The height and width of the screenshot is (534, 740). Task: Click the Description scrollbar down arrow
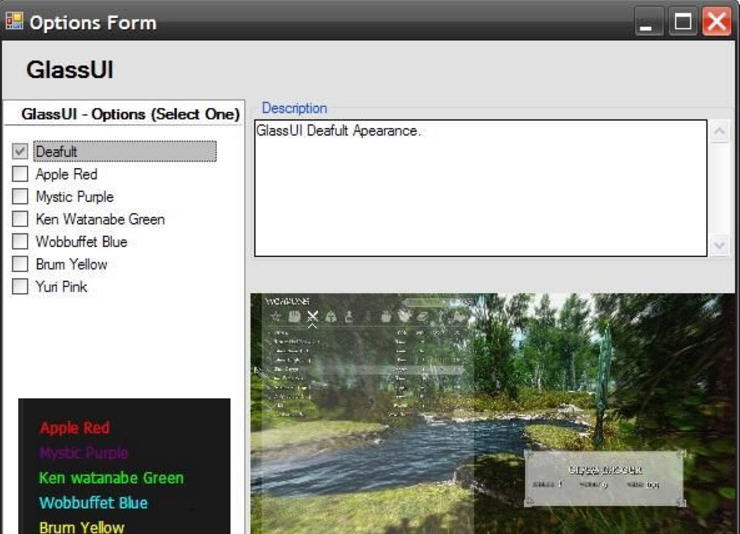719,244
